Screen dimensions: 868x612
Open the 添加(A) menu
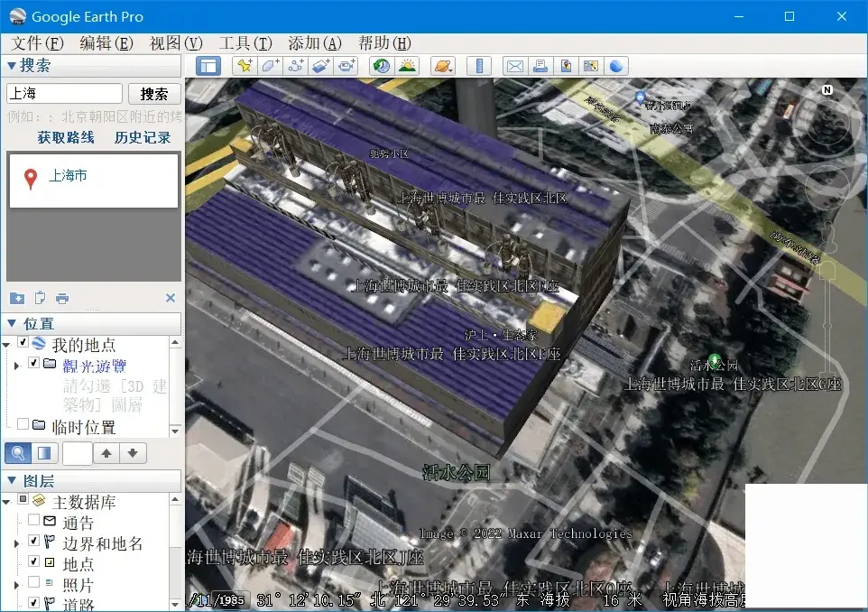pyautogui.click(x=315, y=42)
